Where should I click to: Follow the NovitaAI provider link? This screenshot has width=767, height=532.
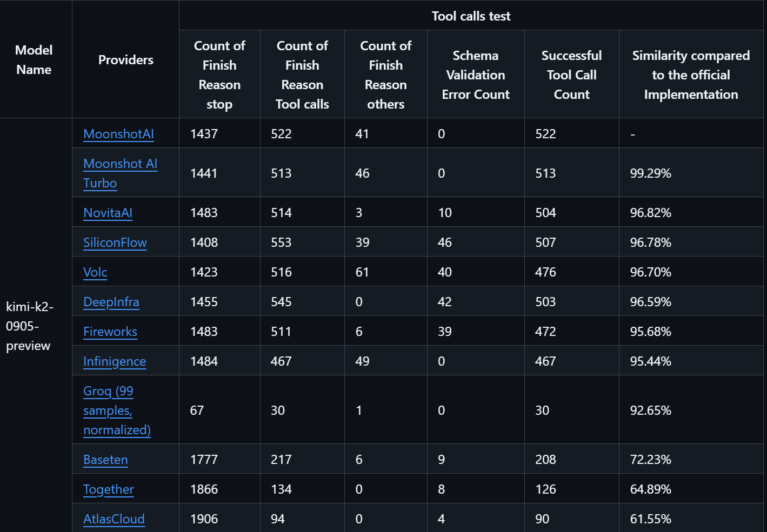point(108,213)
